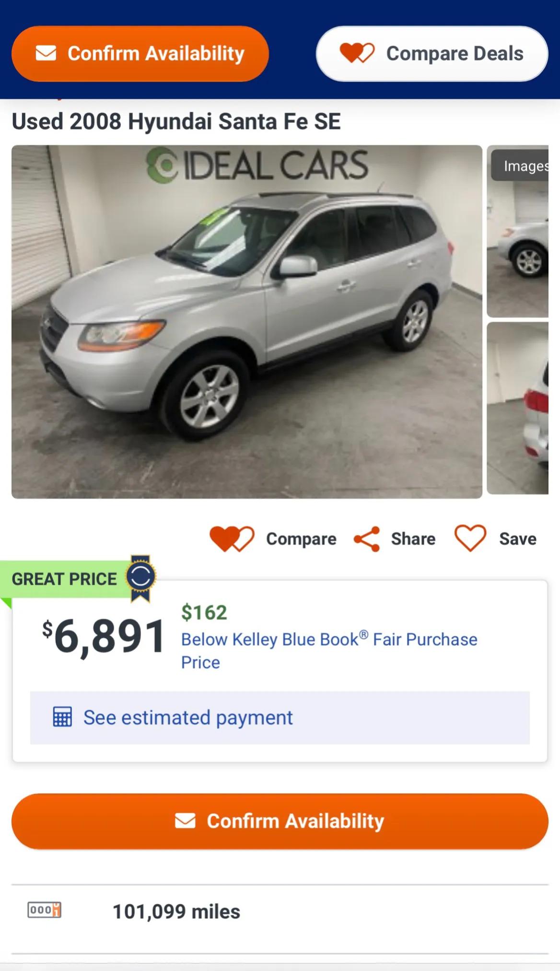Tap the calculator icon beside estimated payment
560x971 pixels.
point(62,717)
